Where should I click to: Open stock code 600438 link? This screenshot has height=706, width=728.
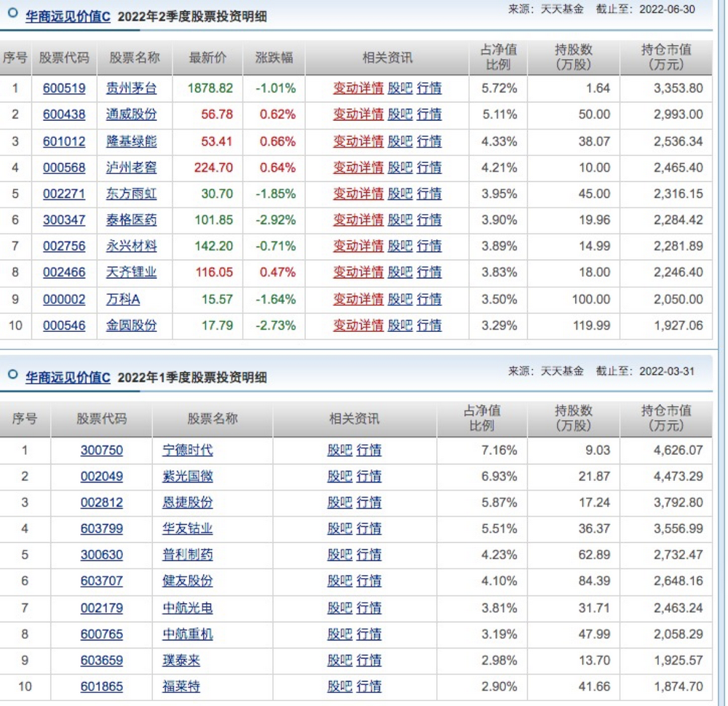pos(64,114)
